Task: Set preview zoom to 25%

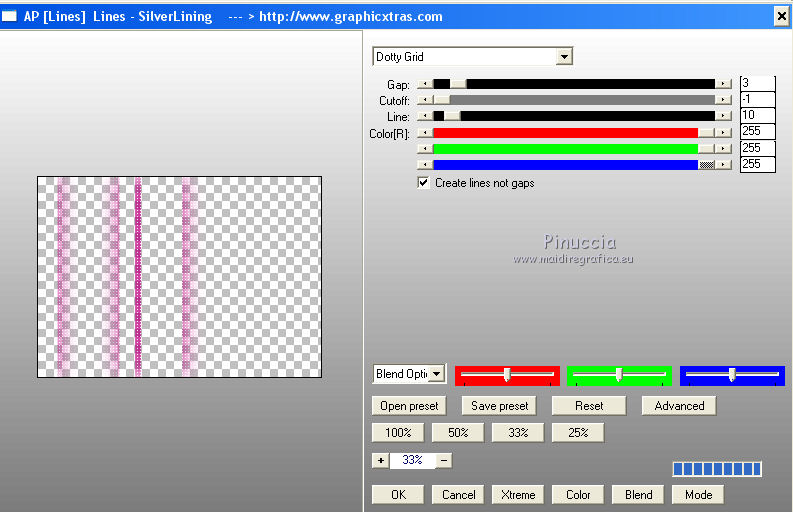Action: pos(578,433)
